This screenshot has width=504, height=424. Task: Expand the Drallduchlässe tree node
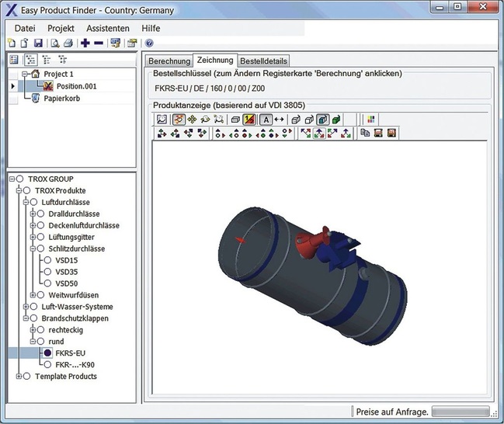32,214
